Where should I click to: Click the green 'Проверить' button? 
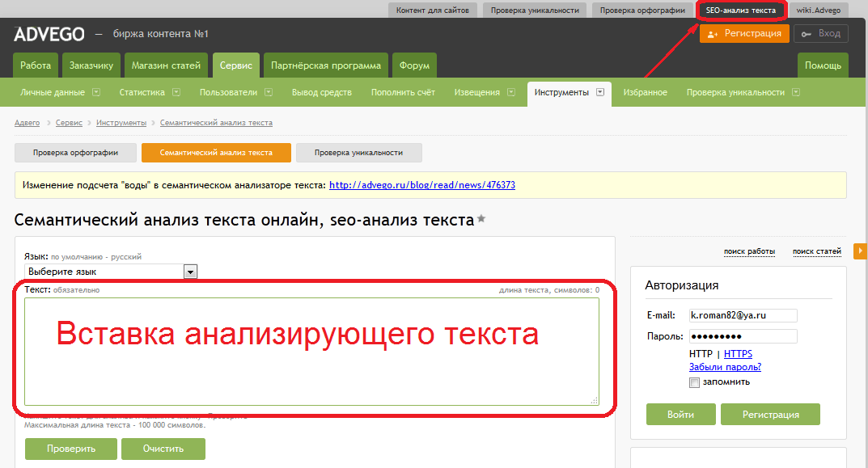[x=71, y=449]
